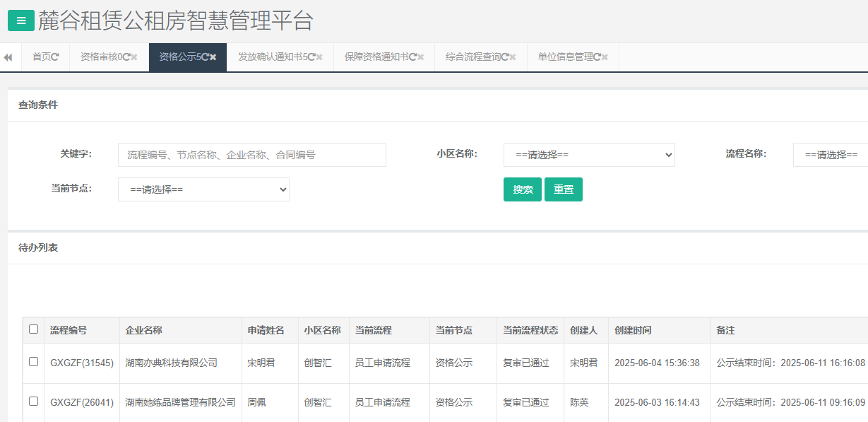The width and height of the screenshot is (868, 422).
Task: Toggle the select-all checkbox in the table header
Action: pyautogui.click(x=33, y=329)
